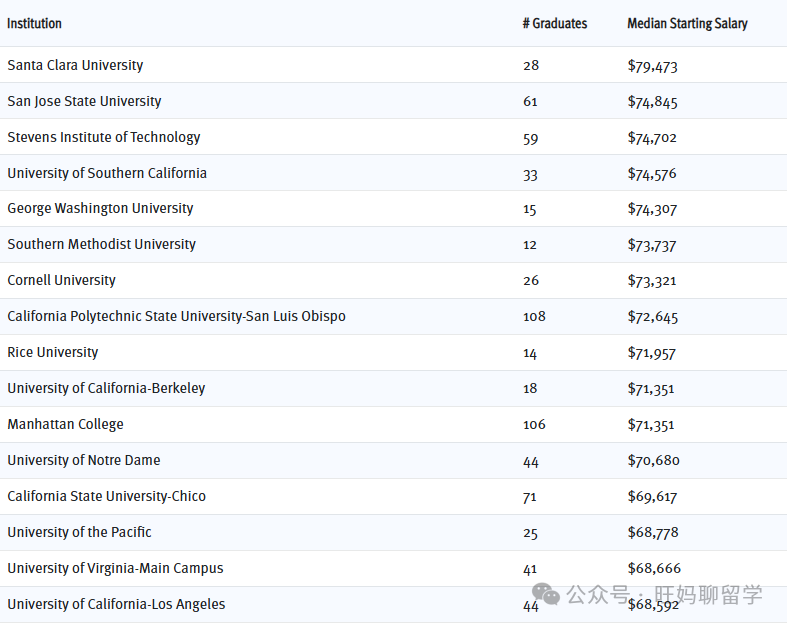Screen dimensions: 787x625
Task: Click Virginia graduates count 41
Action: tap(530, 569)
